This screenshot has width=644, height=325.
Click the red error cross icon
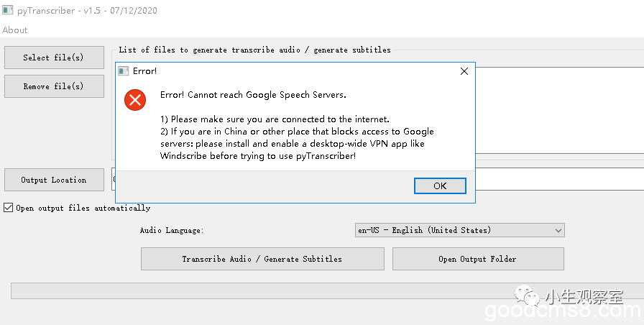point(135,100)
